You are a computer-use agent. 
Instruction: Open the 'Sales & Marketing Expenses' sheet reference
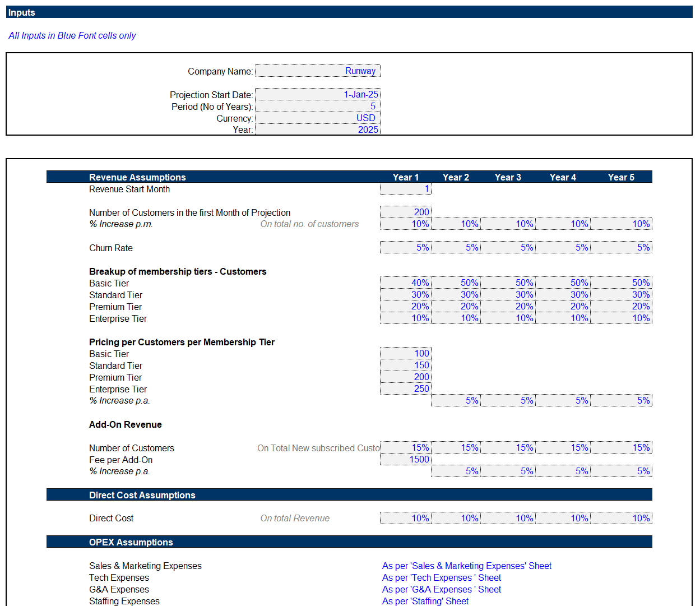[466, 566]
